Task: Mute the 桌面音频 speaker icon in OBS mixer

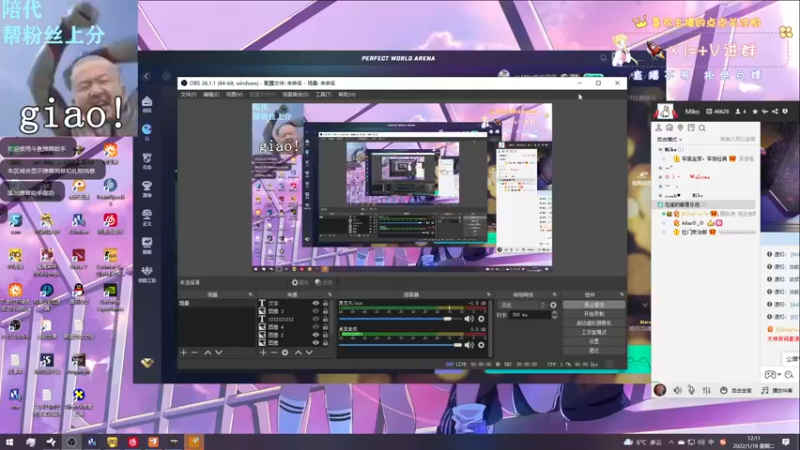Action: (x=469, y=345)
